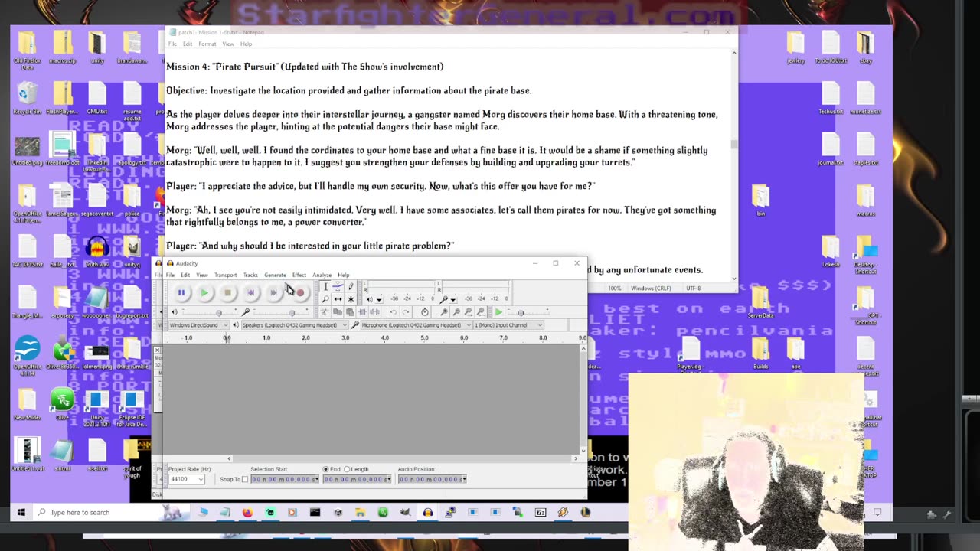Select the Envelope tool
Viewport: 980px width, 551px height.
click(338, 286)
